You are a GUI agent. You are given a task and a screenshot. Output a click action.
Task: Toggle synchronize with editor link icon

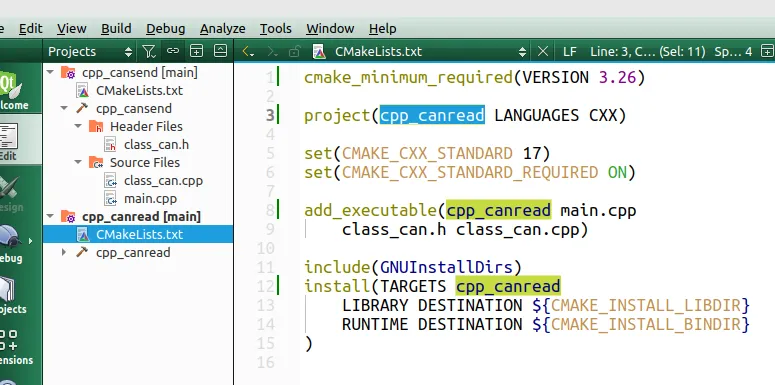pos(172,51)
